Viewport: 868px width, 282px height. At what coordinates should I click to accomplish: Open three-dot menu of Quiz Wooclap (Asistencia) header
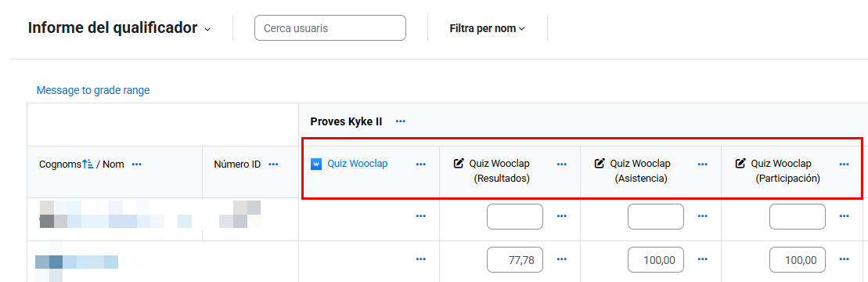pyautogui.click(x=703, y=164)
